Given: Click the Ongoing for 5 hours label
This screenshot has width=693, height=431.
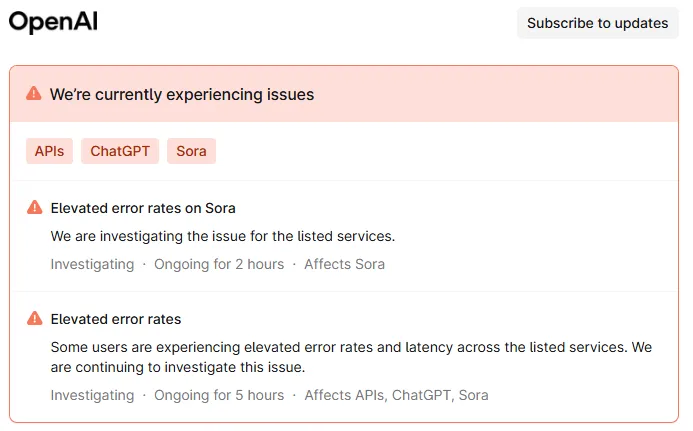Looking at the screenshot, I should (219, 395).
